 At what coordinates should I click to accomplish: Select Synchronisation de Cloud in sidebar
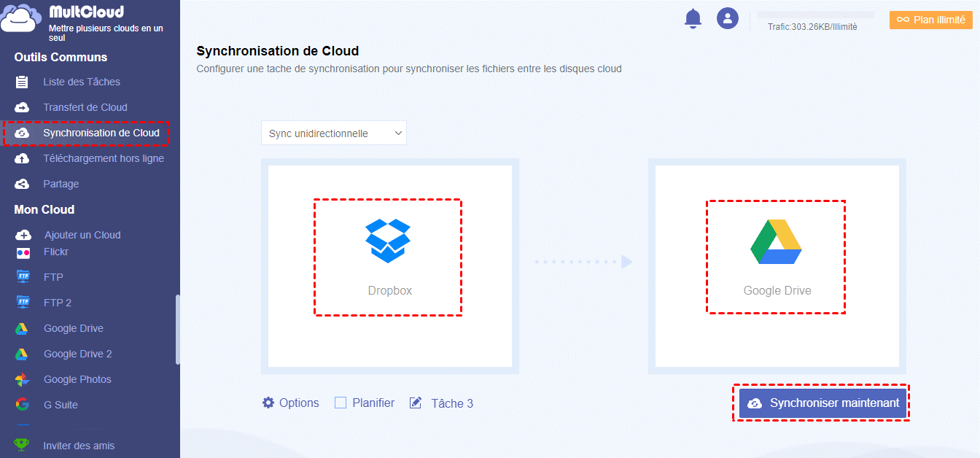[101, 133]
